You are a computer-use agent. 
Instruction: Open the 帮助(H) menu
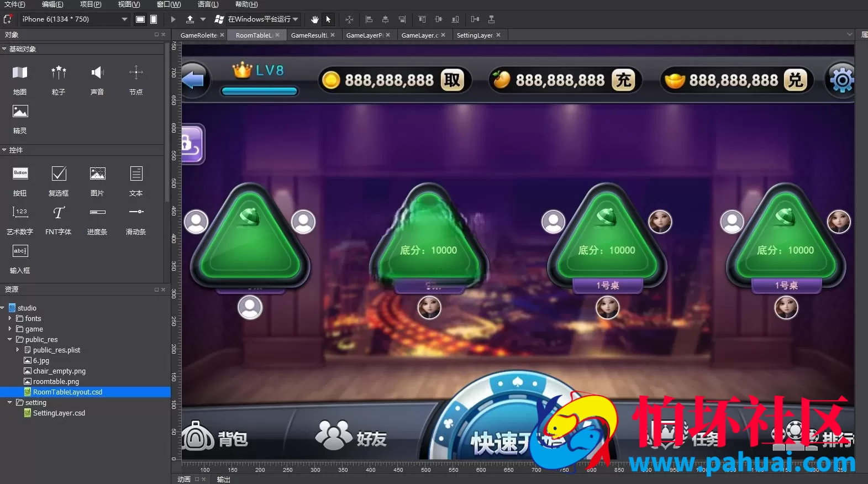(x=246, y=4)
